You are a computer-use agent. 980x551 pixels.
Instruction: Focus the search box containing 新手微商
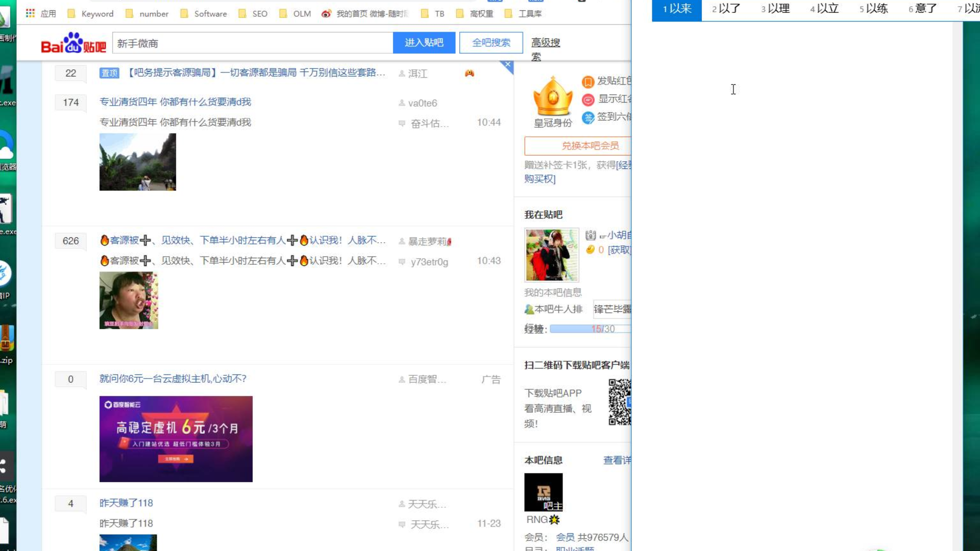(x=253, y=43)
